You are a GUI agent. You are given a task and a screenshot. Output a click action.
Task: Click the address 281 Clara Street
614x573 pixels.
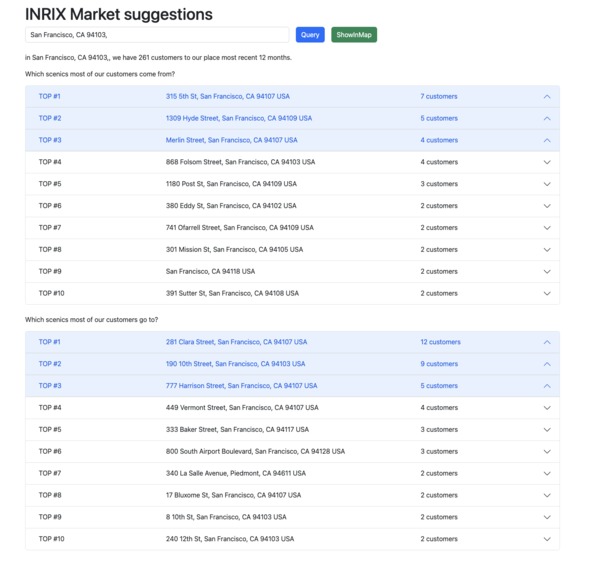click(x=236, y=342)
